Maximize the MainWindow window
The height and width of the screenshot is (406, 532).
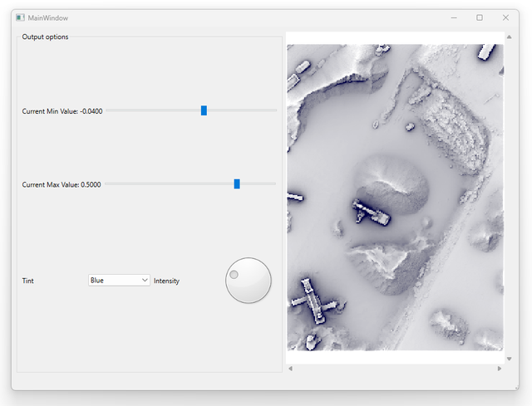(x=480, y=17)
